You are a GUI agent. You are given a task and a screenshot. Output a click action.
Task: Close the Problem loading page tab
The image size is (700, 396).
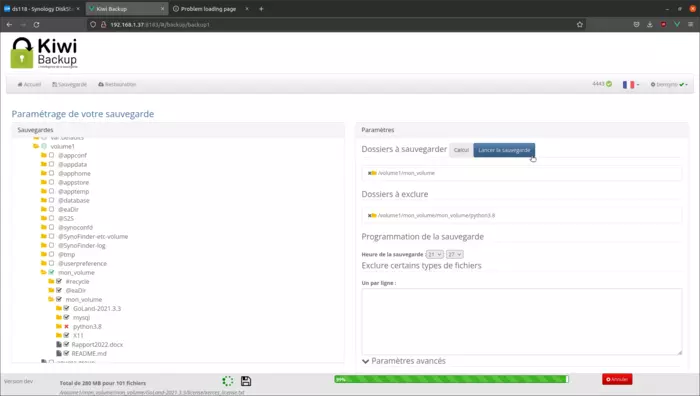[x=247, y=8]
